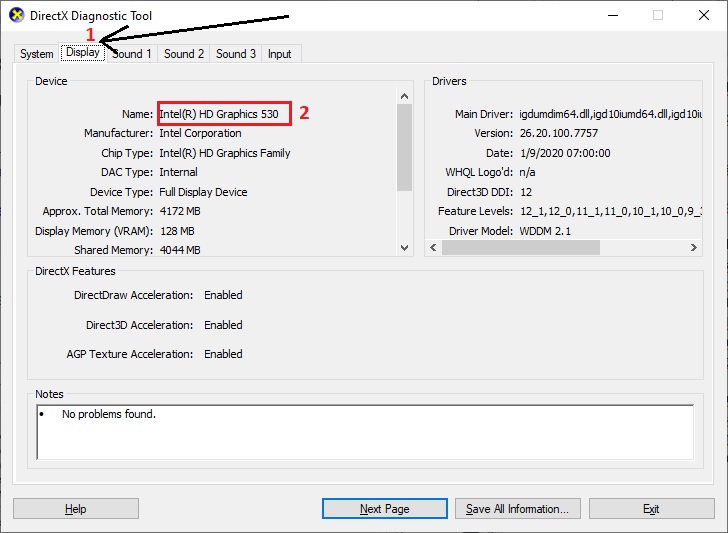Click the Main Driver igdumdim64.dll value
The image size is (728, 533).
(x=611, y=114)
